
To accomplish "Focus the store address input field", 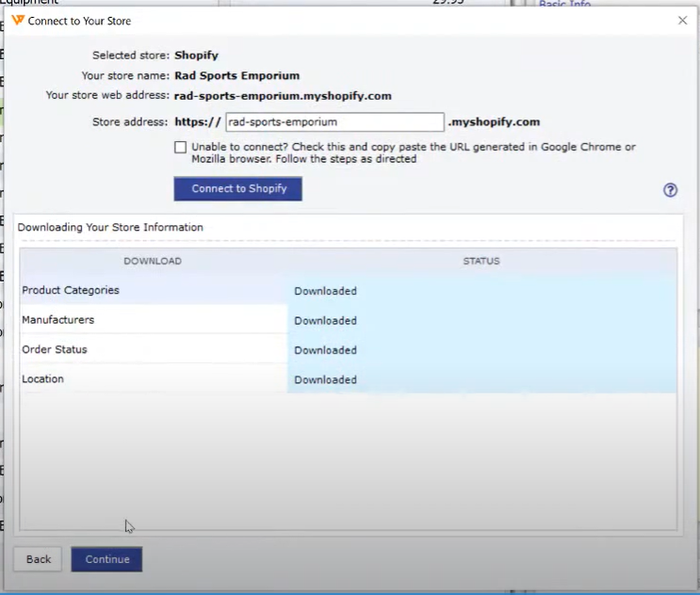I will pyautogui.click(x=334, y=122).
